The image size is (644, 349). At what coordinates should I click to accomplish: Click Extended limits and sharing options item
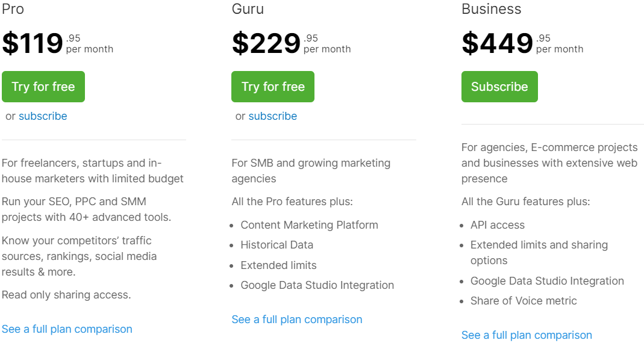tap(539, 245)
